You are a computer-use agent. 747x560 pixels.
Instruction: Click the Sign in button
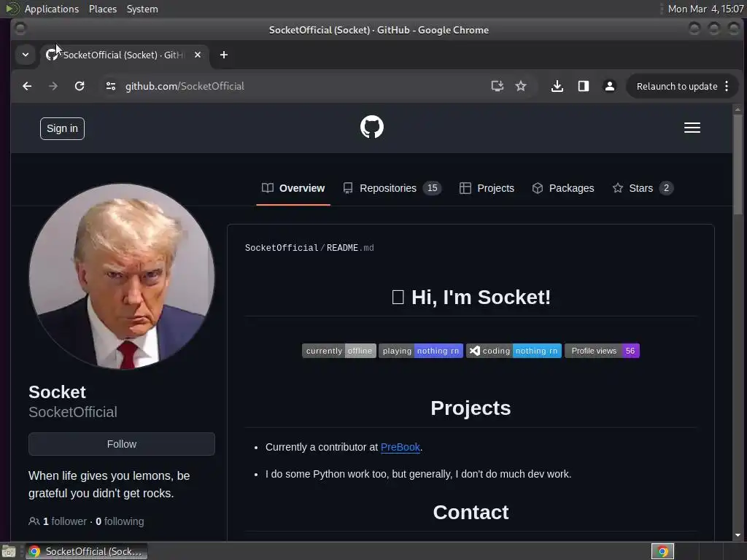click(x=62, y=128)
